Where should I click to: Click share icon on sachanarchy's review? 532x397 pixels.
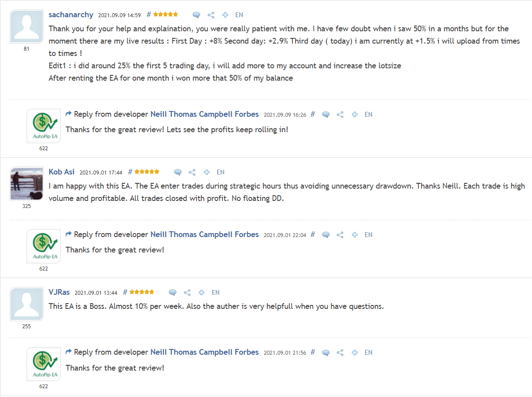point(211,15)
